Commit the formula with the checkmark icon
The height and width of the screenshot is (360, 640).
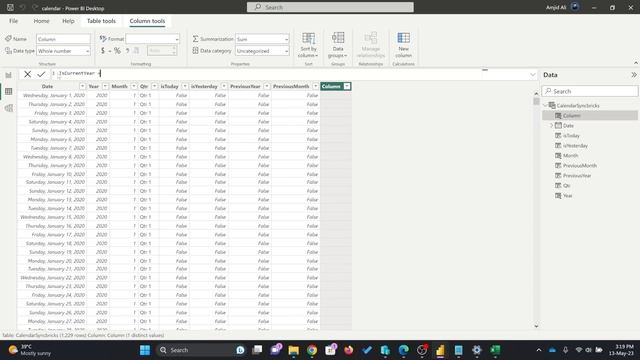[41, 74]
